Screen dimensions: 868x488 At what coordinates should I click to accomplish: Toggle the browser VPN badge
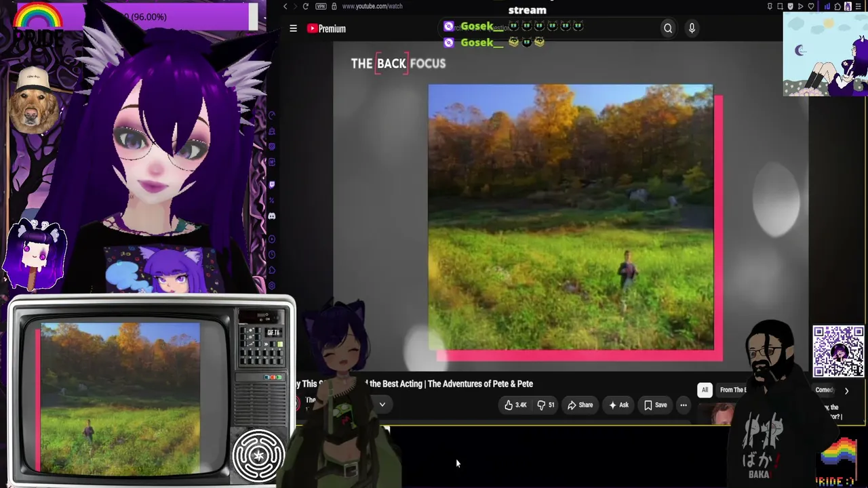[x=321, y=6]
